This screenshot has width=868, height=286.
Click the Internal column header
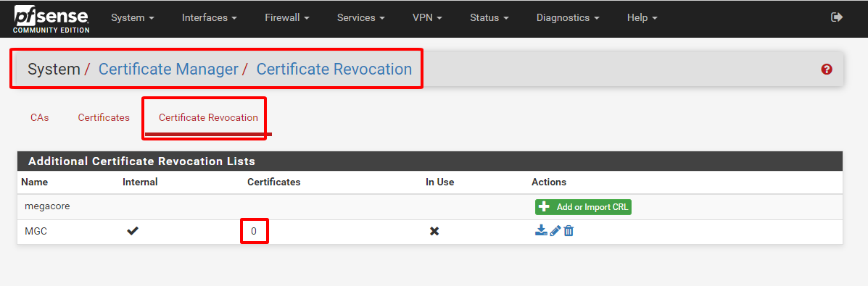coord(140,182)
